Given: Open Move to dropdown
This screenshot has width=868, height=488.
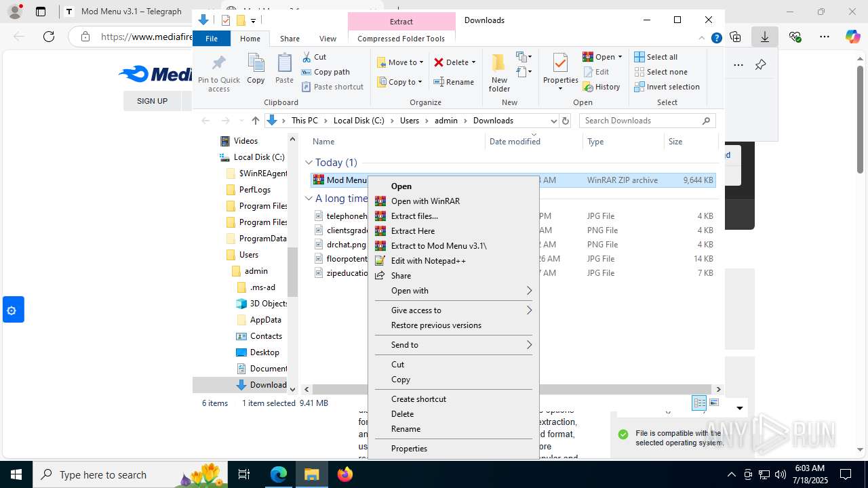Looking at the screenshot, I should [x=400, y=62].
